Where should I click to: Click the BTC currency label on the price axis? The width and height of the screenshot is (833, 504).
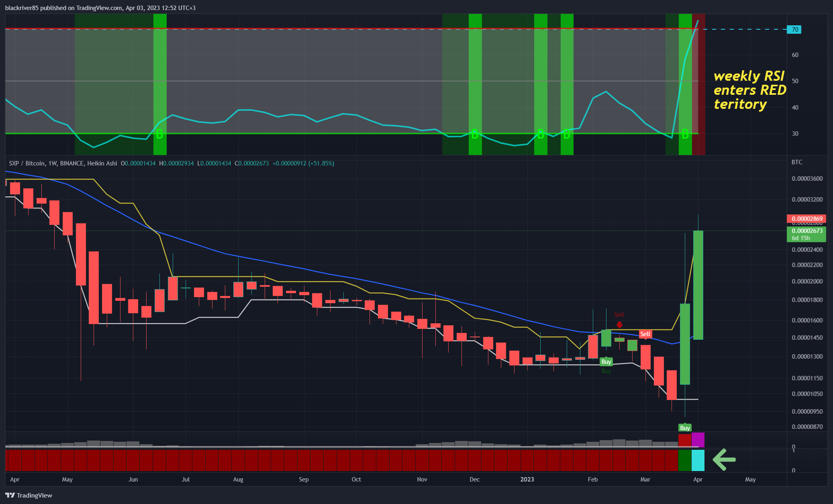(797, 162)
